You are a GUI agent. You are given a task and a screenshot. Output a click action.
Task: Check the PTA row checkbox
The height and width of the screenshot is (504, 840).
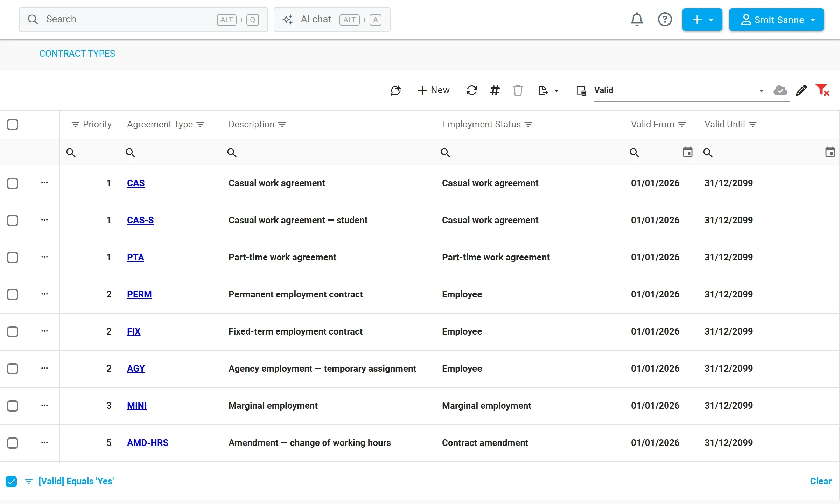click(x=13, y=257)
